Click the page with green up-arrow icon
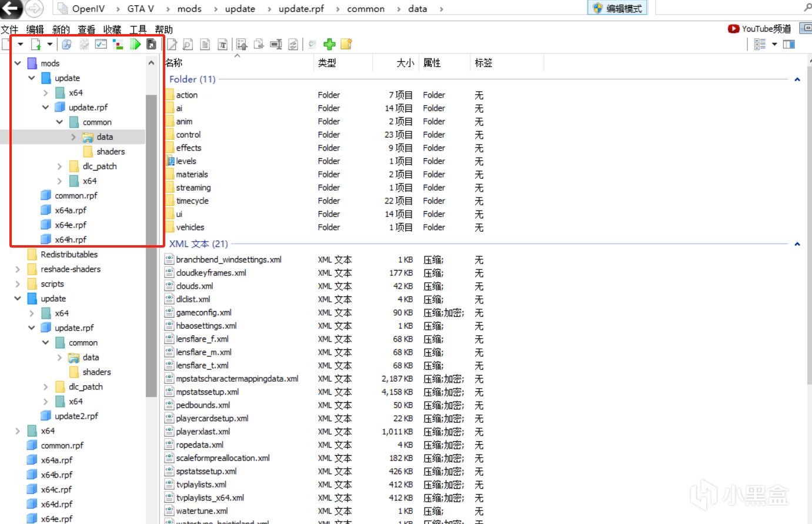The width and height of the screenshot is (812, 524). pos(36,44)
